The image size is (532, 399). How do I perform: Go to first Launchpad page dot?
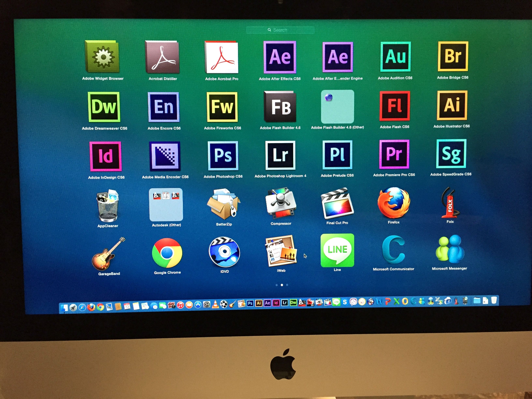(277, 285)
